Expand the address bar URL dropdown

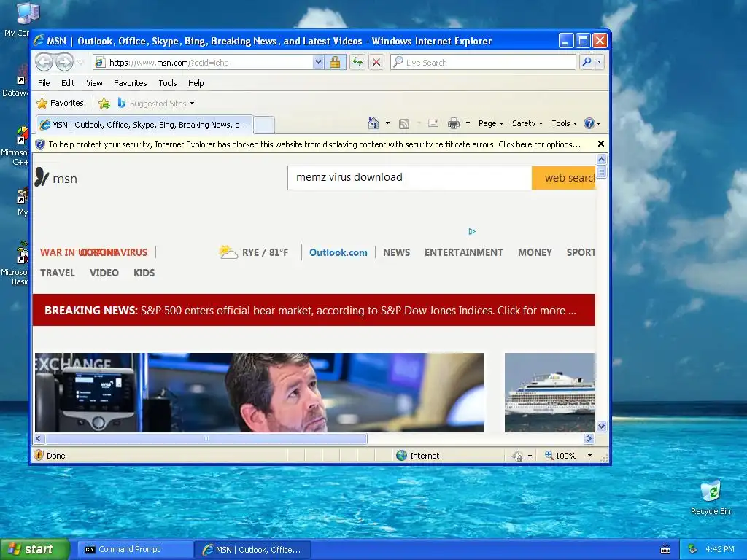click(x=318, y=63)
